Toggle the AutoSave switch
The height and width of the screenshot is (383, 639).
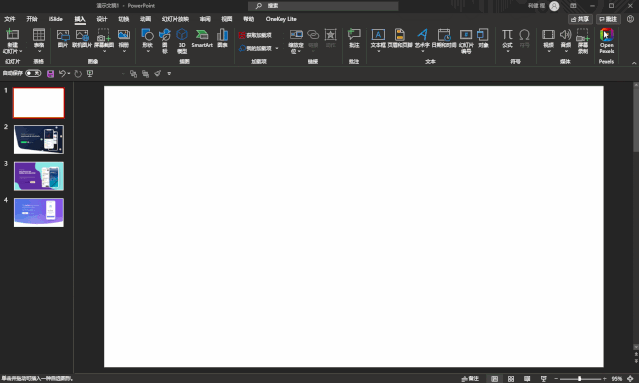coord(33,73)
